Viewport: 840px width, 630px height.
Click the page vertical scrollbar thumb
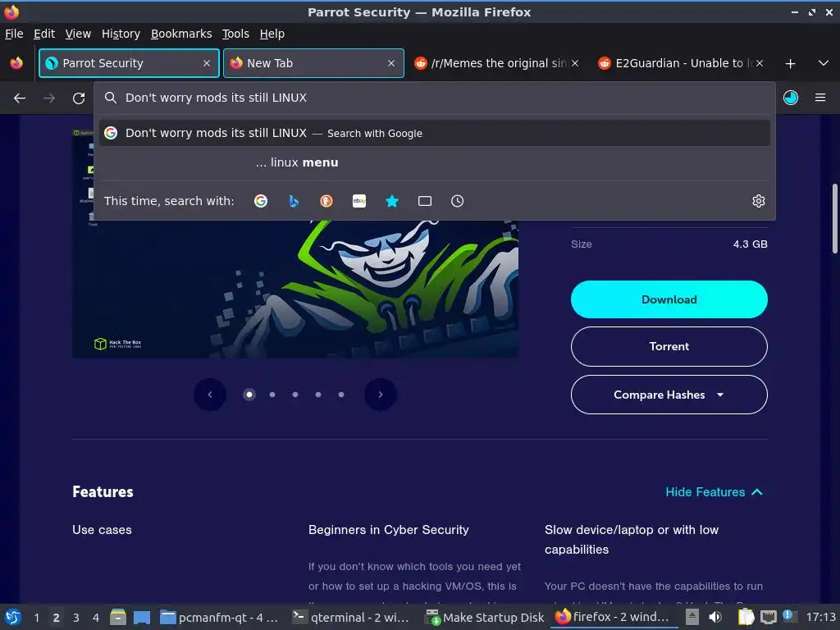click(834, 218)
